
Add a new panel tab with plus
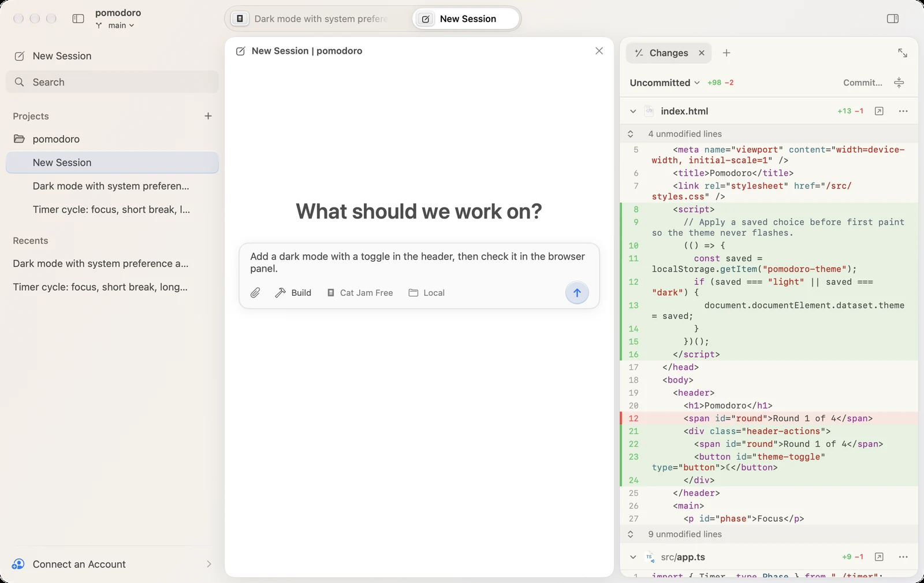pyautogui.click(x=726, y=53)
